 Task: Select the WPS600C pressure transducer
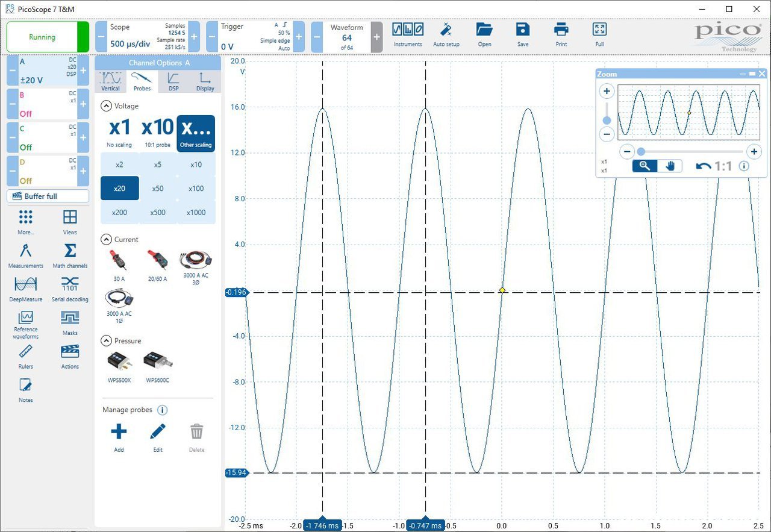(157, 368)
